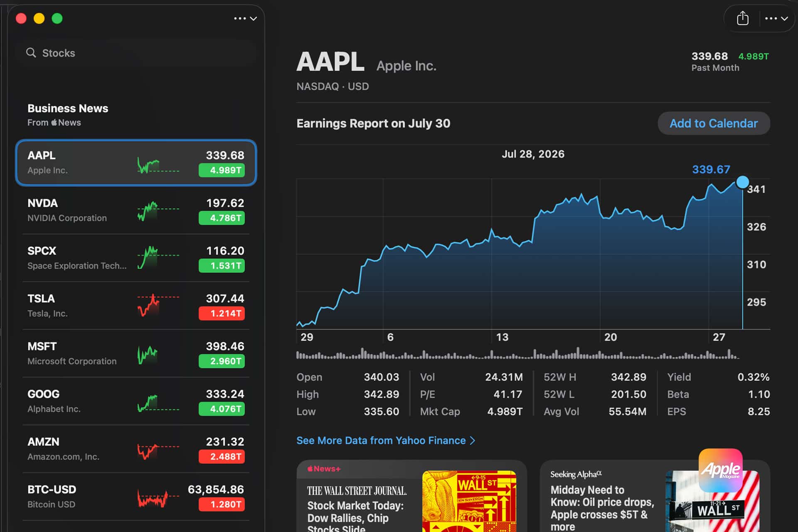Click the yellow minimize window button

click(x=39, y=18)
